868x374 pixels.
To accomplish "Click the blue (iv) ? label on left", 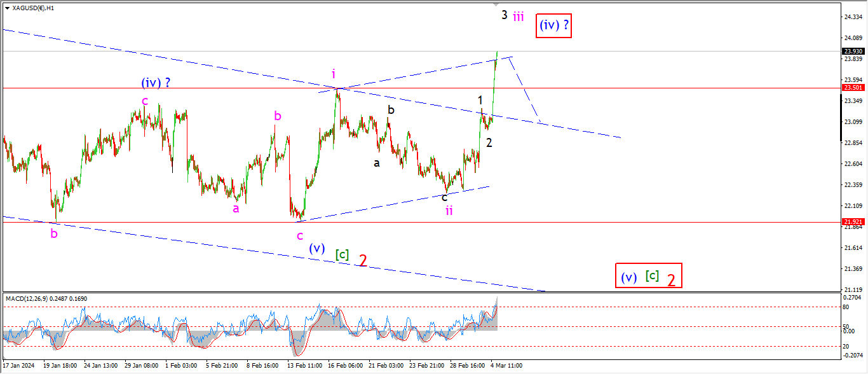I will coord(156,83).
